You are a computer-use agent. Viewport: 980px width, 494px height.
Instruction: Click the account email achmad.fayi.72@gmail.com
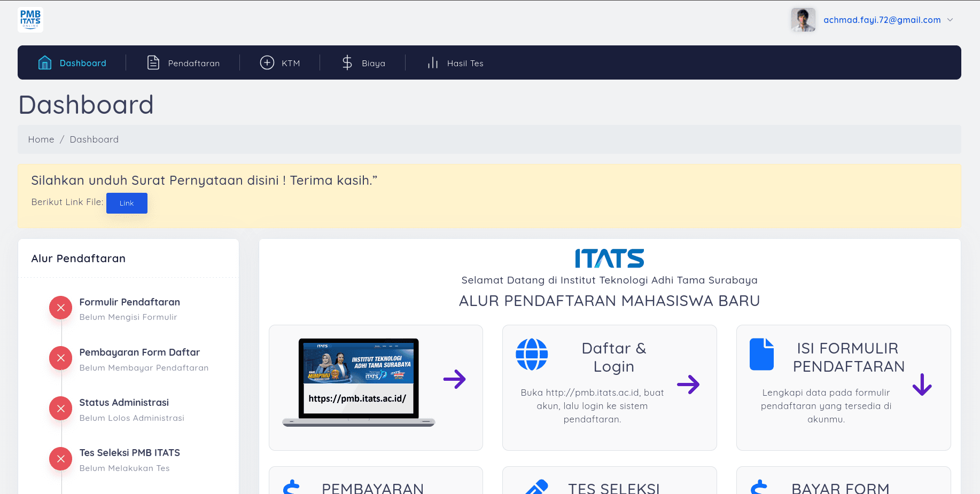882,20
